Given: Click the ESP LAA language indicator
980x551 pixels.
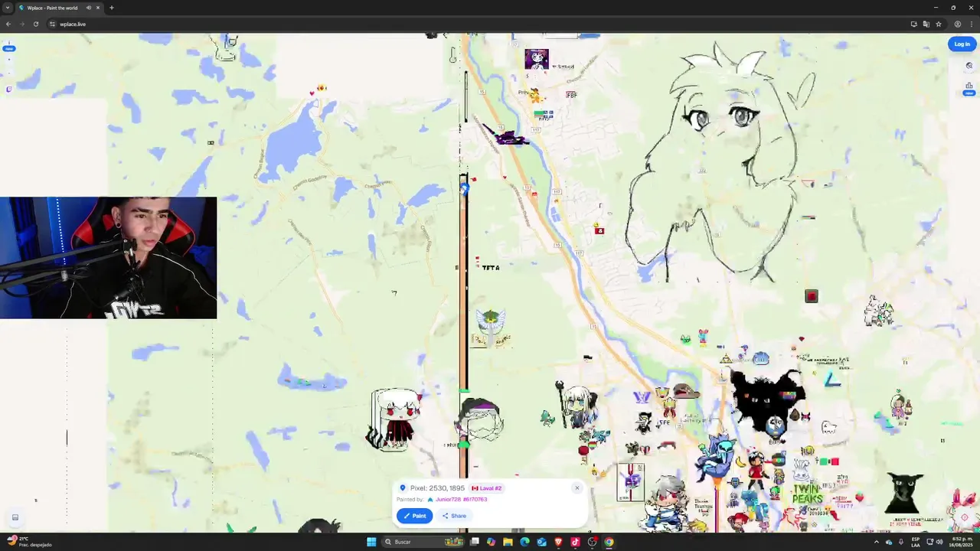Looking at the screenshot, I should point(916,542).
